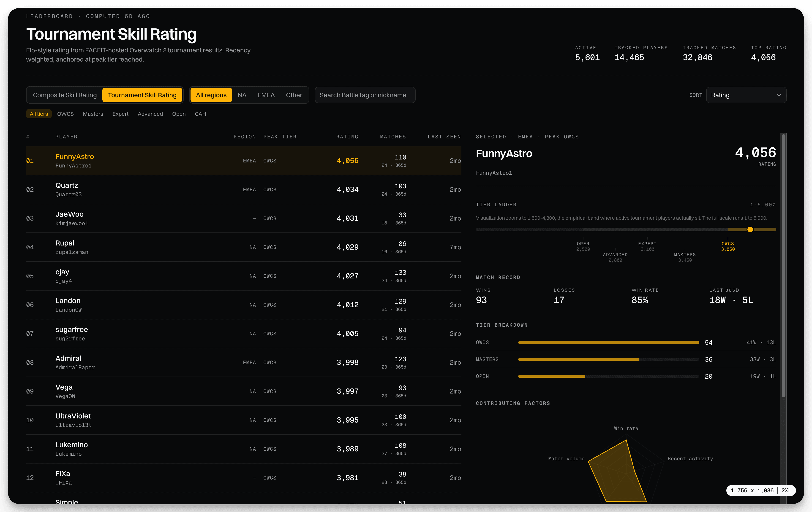Open the Sort dropdown showing Rating
Viewport: 812px width, 512px height.
(x=746, y=95)
